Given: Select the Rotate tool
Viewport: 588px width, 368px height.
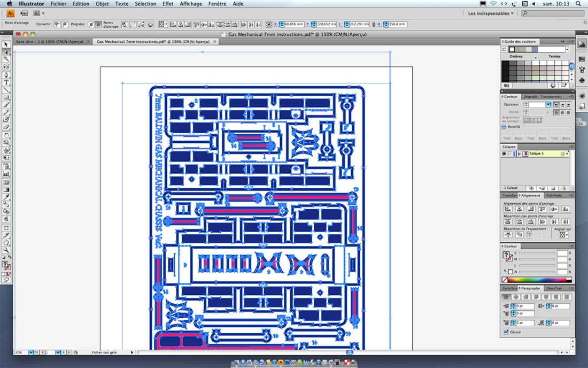Looking at the screenshot, I should point(6,135).
